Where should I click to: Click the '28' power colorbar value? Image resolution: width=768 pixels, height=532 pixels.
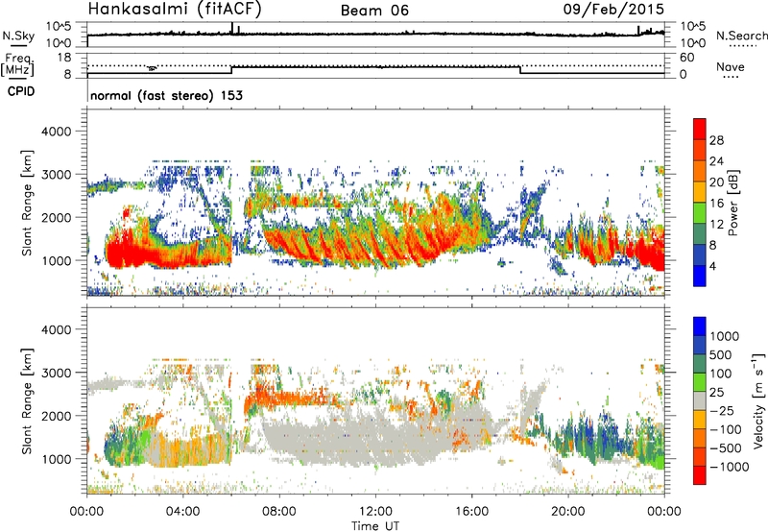pyautogui.click(x=716, y=140)
